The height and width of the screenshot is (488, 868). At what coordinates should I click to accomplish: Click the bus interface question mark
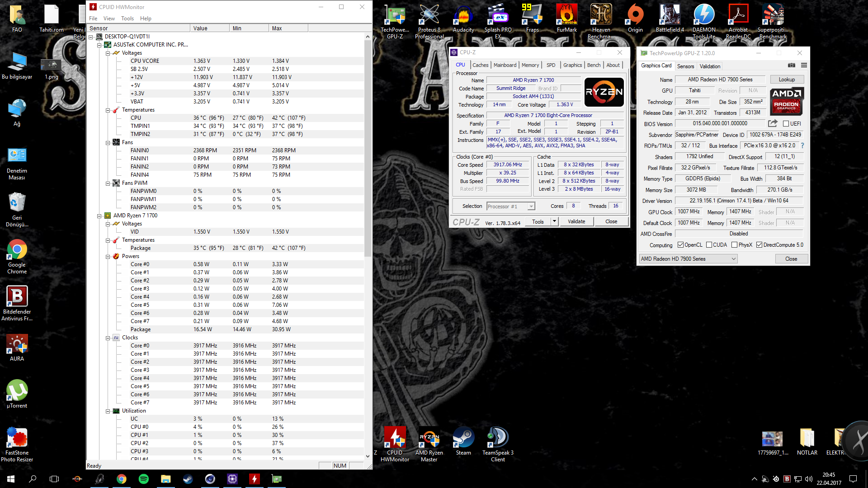[x=802, y=145]
